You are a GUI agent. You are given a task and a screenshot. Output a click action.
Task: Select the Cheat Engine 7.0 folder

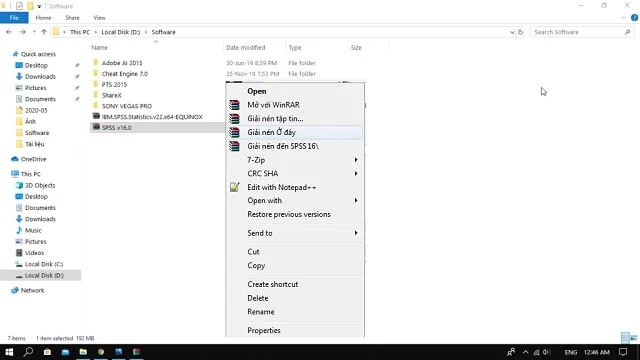124,74
